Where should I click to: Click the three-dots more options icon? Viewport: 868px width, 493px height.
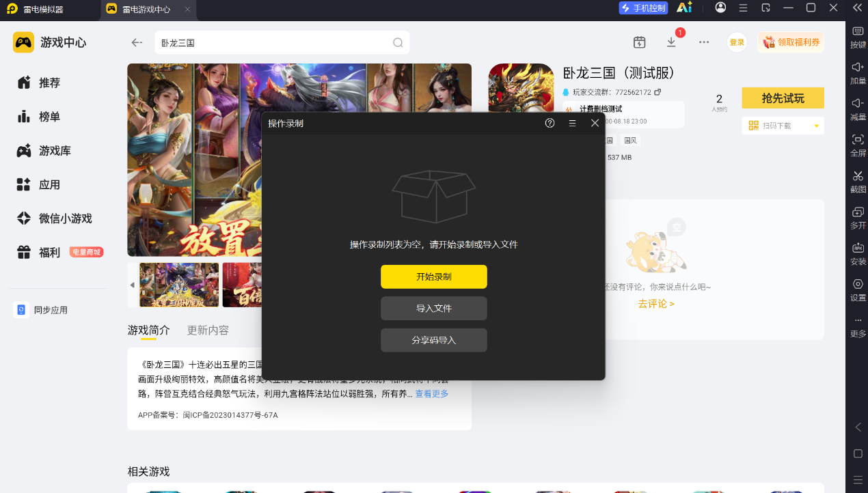tap(704, 42)
